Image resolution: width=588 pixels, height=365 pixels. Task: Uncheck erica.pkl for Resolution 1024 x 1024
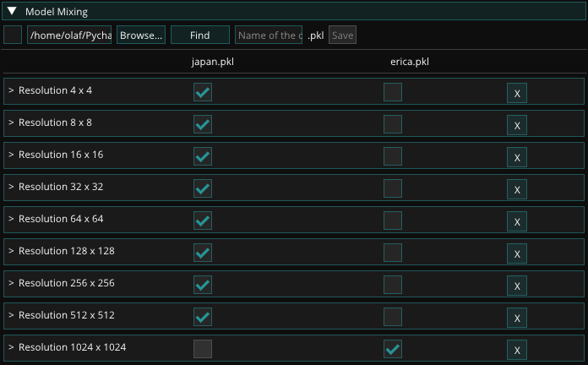click(x=393, y=348)
